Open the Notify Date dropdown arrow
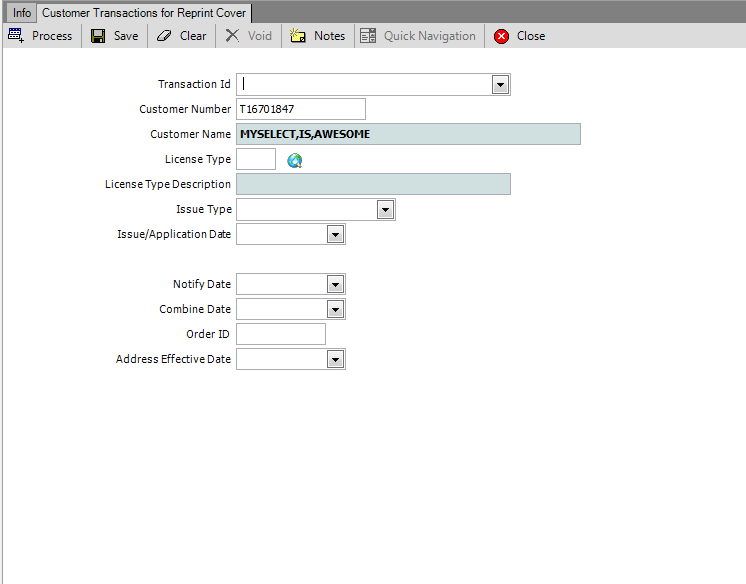The height and width of the screenshot is (584, 746). coord(335,285)
